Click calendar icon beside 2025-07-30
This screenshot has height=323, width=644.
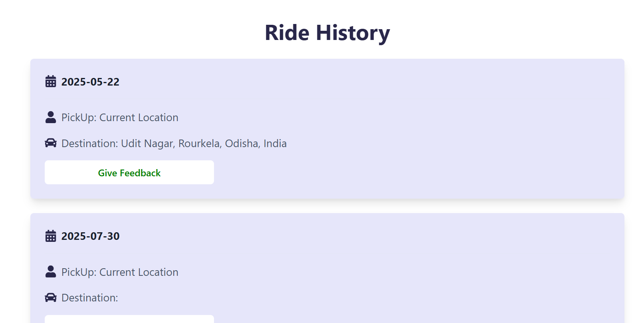[51, 236]
